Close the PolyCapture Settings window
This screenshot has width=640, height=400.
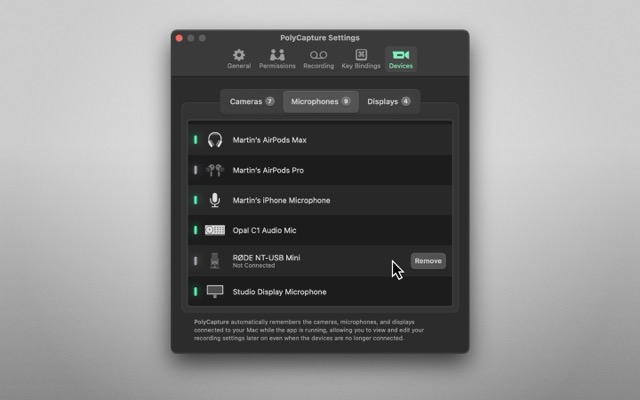[179, 38]
